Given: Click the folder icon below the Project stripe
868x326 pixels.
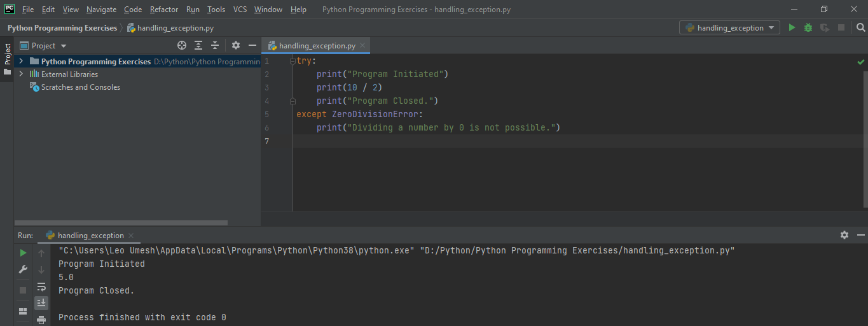Looking at the screenshot, I should pos(8,72).
